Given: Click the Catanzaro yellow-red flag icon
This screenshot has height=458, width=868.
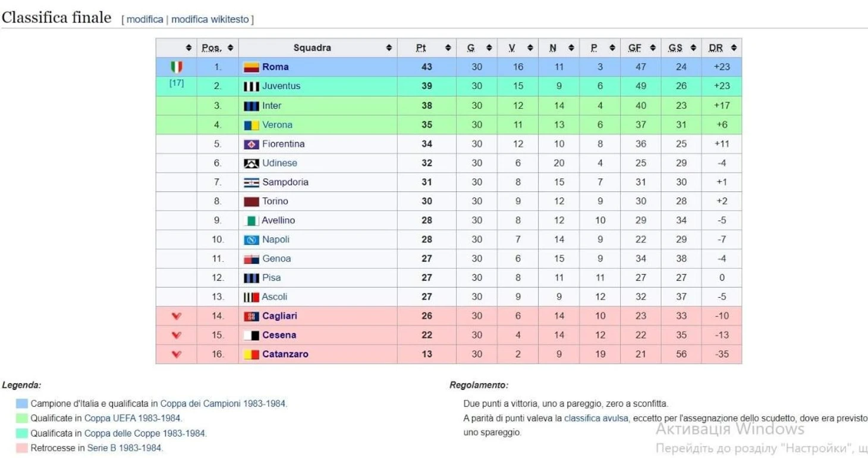Looking at the screenshot, I should 251,355.
